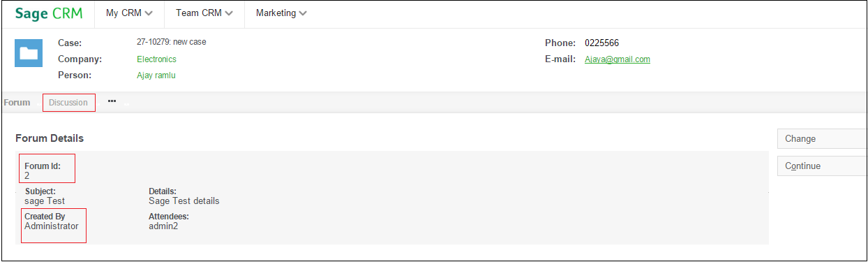This screenshot has height=262, width=868.
Task: Click the phone number 0225566
Action: pos(602,43)
